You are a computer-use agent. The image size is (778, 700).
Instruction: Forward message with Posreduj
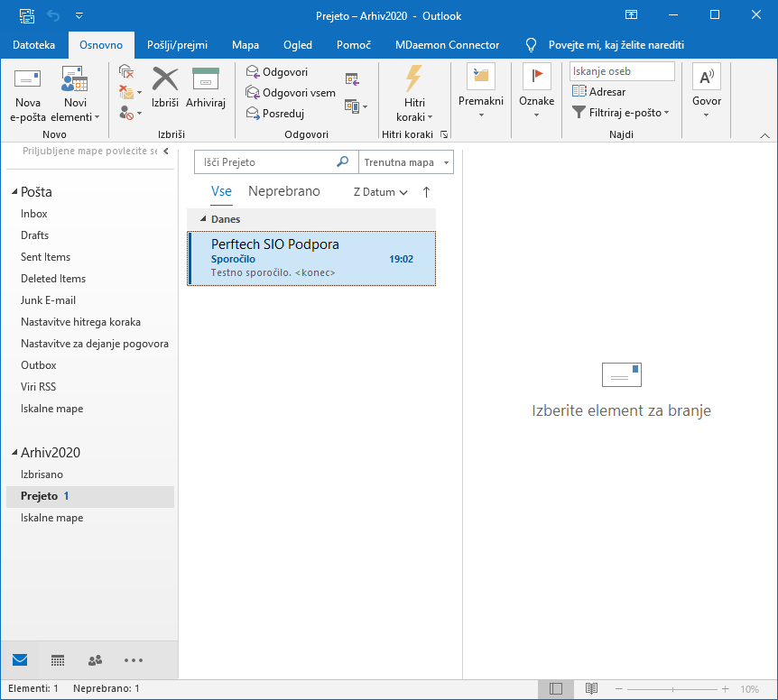coord(275,114)
